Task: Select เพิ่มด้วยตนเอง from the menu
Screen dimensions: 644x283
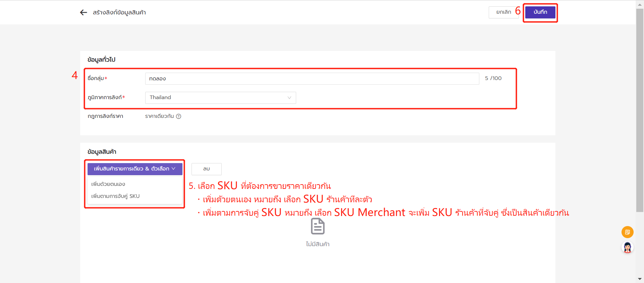Action: point(108,184)
